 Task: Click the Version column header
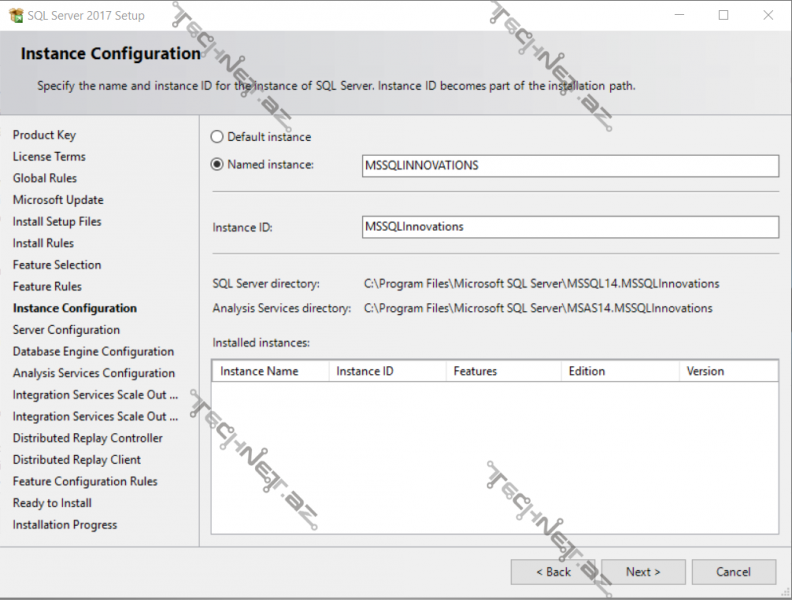727,371
